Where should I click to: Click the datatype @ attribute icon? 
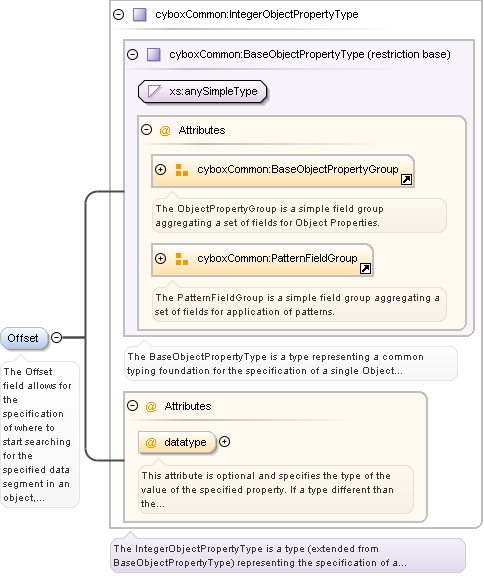(151, 442)
